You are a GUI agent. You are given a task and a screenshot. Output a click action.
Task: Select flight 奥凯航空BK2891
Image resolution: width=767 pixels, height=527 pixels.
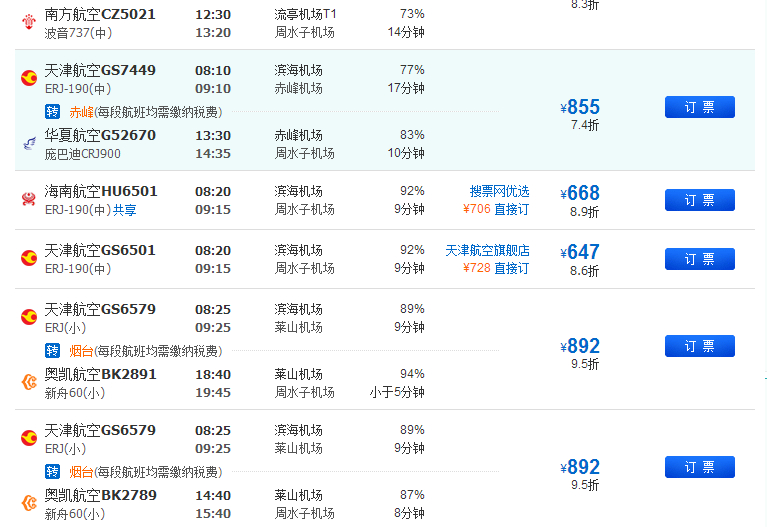100,374
